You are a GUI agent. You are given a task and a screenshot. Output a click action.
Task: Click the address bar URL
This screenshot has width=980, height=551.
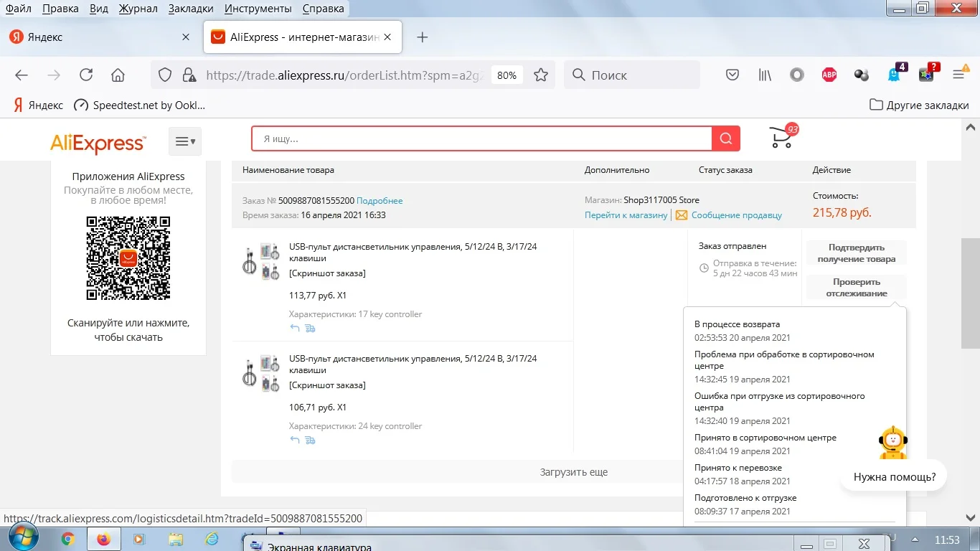tap(346, 75)
